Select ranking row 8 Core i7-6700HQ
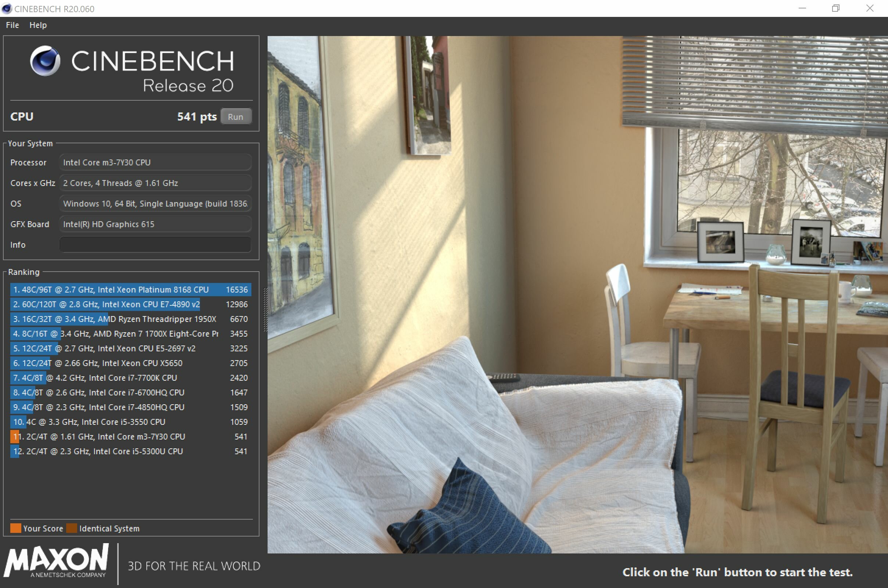888x588 pixels. tap(130, 392)
